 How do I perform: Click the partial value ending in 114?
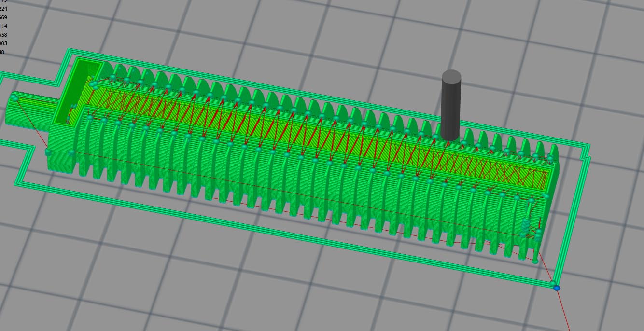(3, 26)
